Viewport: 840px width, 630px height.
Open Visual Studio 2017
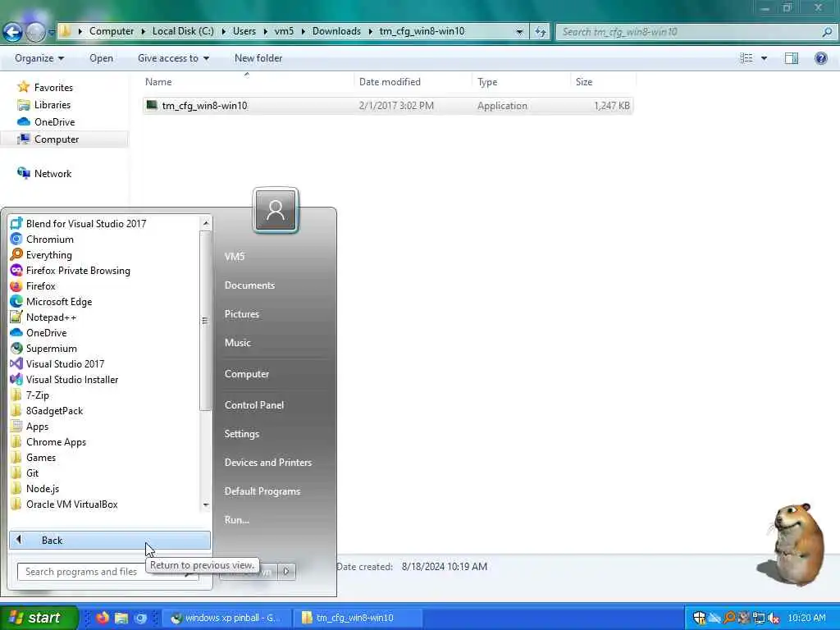click(65, 363)
